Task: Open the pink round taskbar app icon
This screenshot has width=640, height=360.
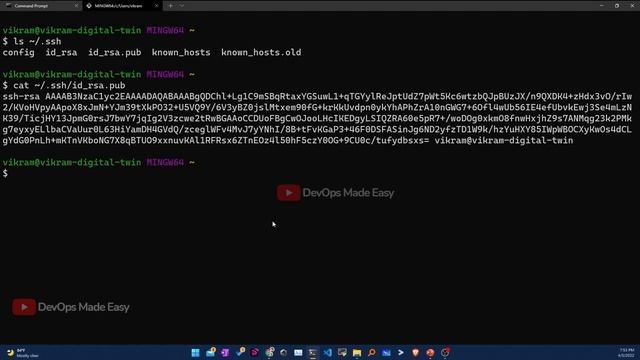Action: pos(255,352)
